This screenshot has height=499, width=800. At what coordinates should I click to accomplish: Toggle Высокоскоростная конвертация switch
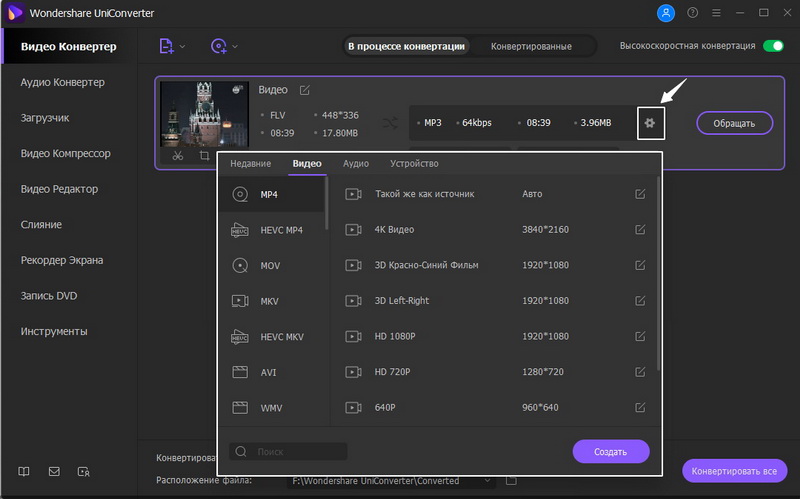pyautogui.click(x=773, y=46)
